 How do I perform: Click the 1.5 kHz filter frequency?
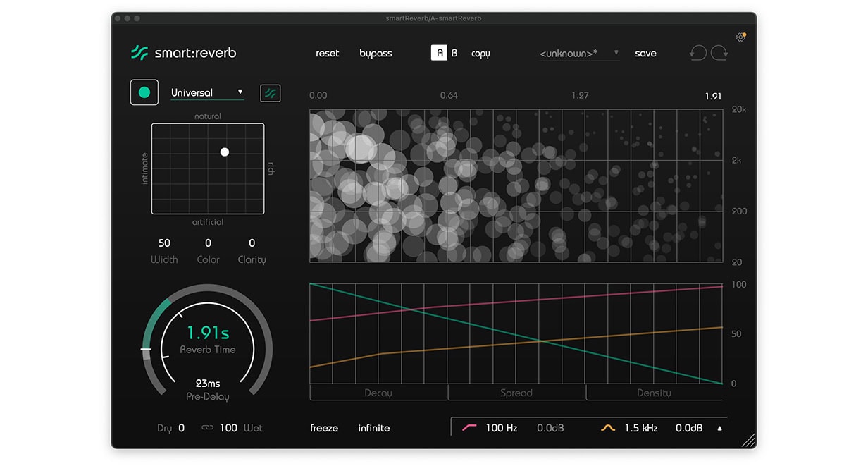click(643, 428)
